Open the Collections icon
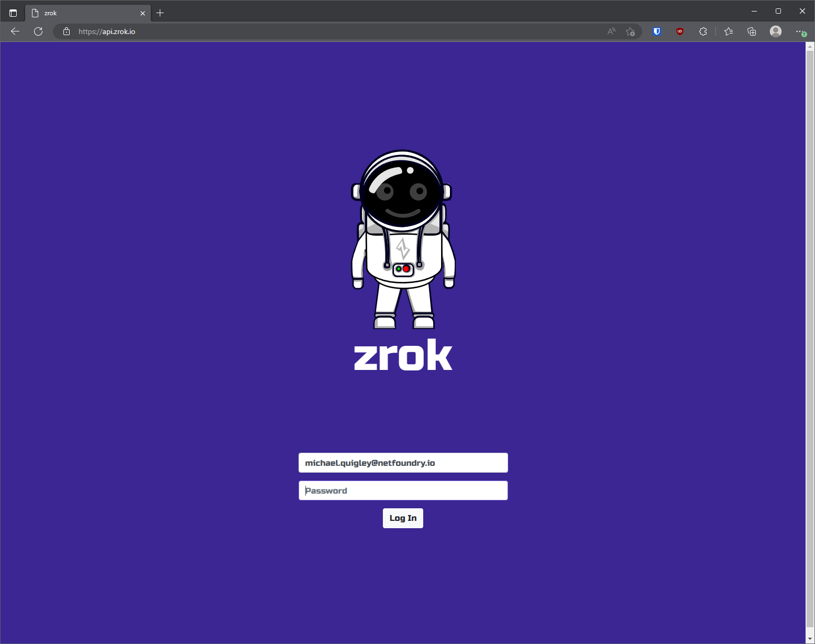Screen dimensions: 815x644 (x=752, y=31)
